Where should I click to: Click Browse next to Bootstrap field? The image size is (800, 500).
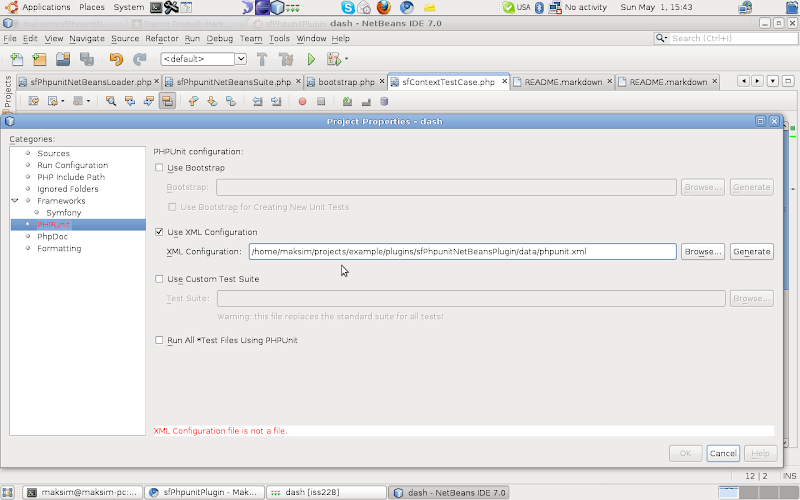tap(703, 187)
